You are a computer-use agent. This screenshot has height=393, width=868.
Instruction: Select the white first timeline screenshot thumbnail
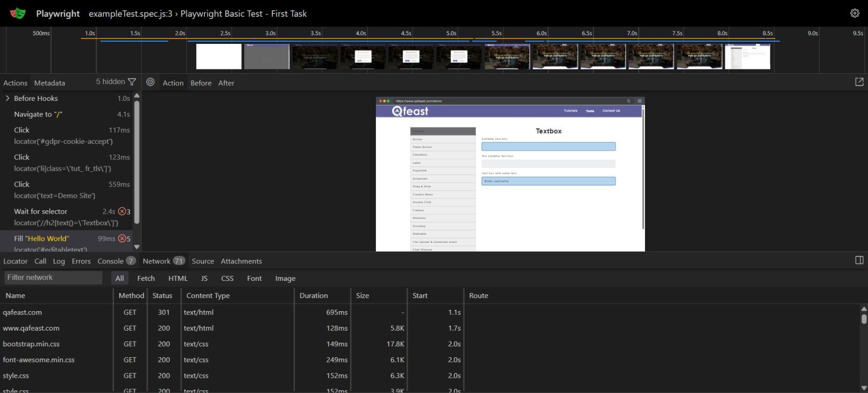pyautogui.click(x=219, y=56)
